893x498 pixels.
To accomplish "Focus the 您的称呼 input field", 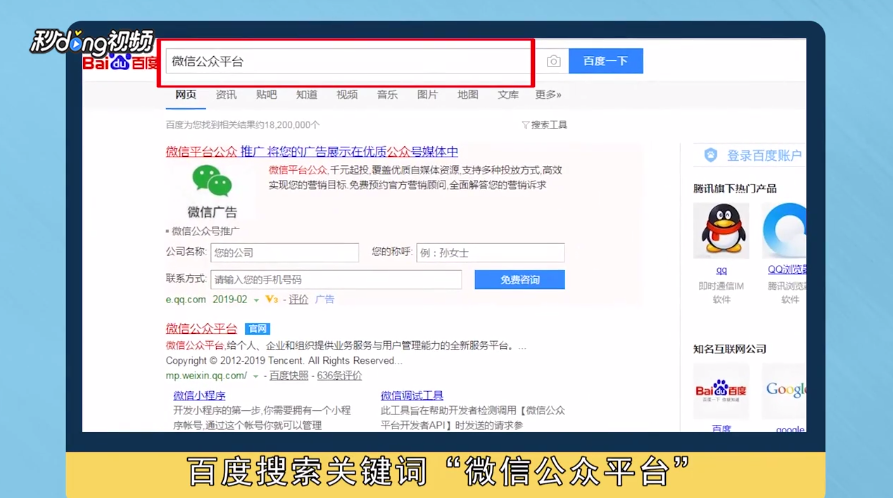I will tap(490, 252).
